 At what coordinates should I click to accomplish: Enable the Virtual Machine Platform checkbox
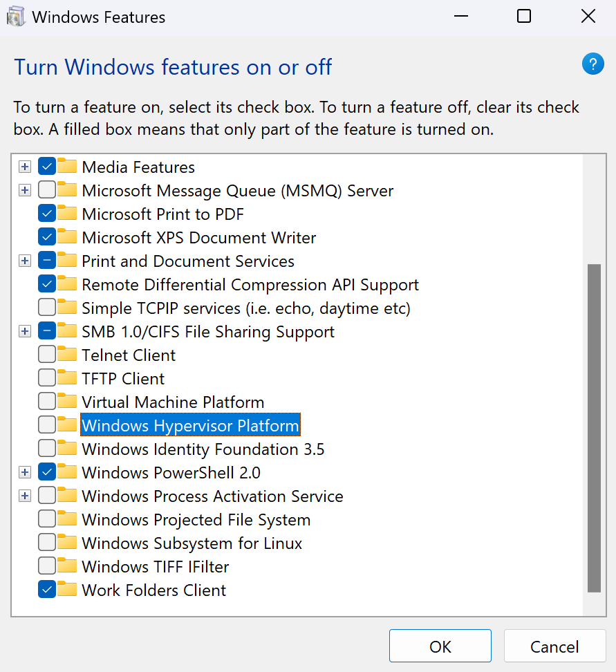(x=47, y=402)
